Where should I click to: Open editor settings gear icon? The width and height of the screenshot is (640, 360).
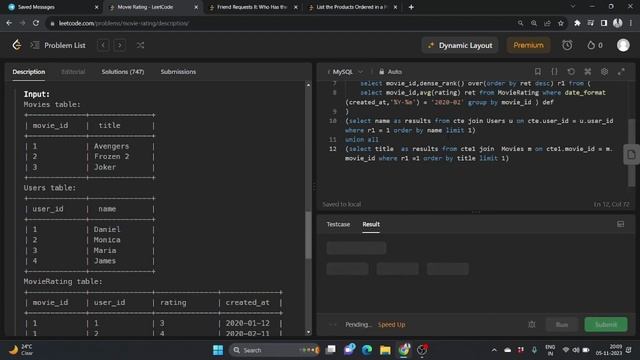(604, 72)
